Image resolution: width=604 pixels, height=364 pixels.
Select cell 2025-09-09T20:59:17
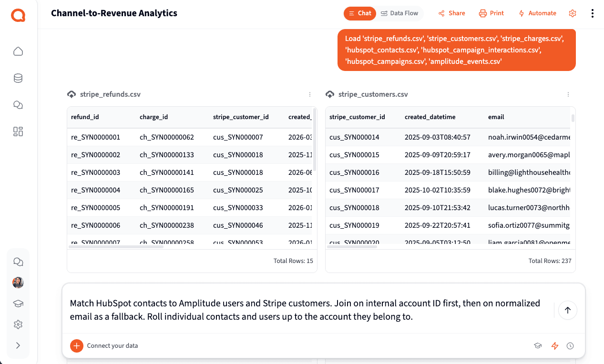pyautogui.click(x=438, y=155)
